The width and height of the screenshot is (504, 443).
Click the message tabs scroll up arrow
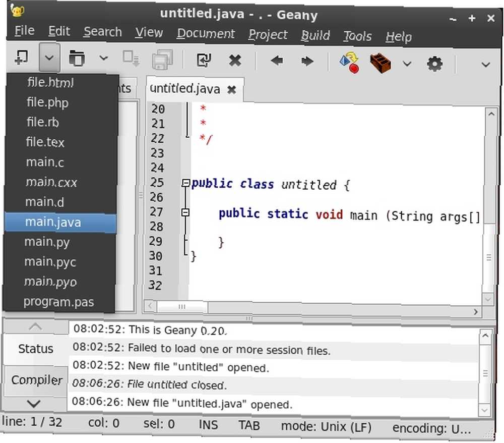35,326
